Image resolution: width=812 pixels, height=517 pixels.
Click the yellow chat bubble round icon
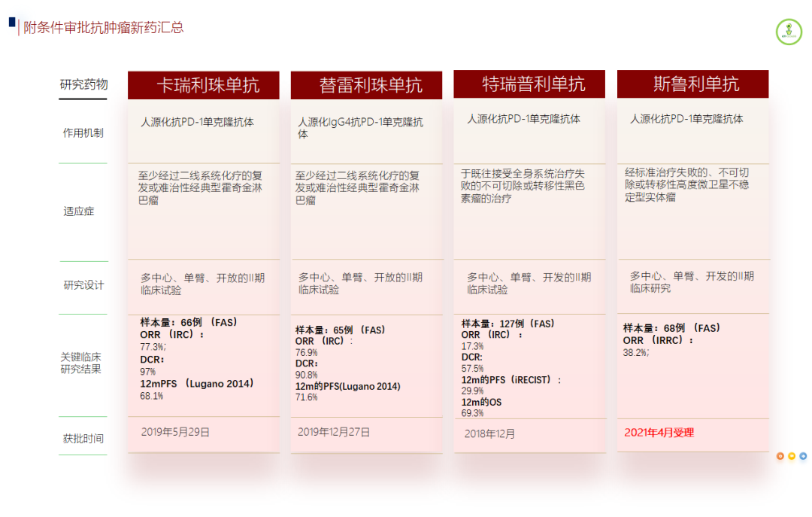[x=792, y=456]
